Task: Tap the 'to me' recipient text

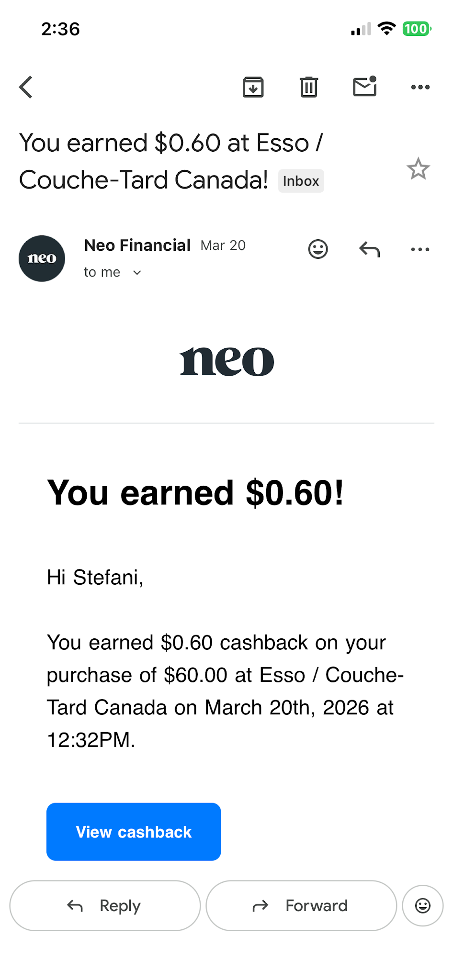Action: click(x=102, y=272)
